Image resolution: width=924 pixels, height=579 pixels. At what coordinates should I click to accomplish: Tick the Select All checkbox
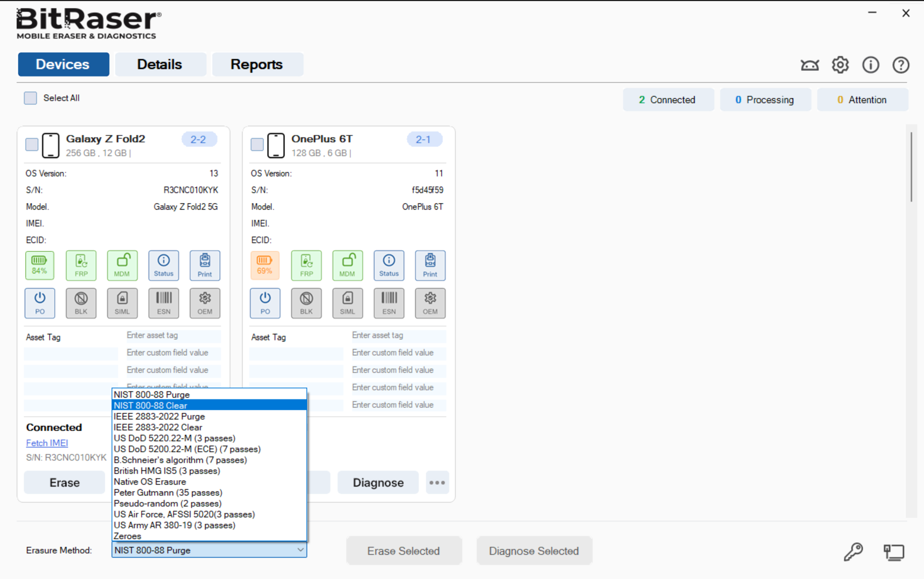(x=30, y=98)
